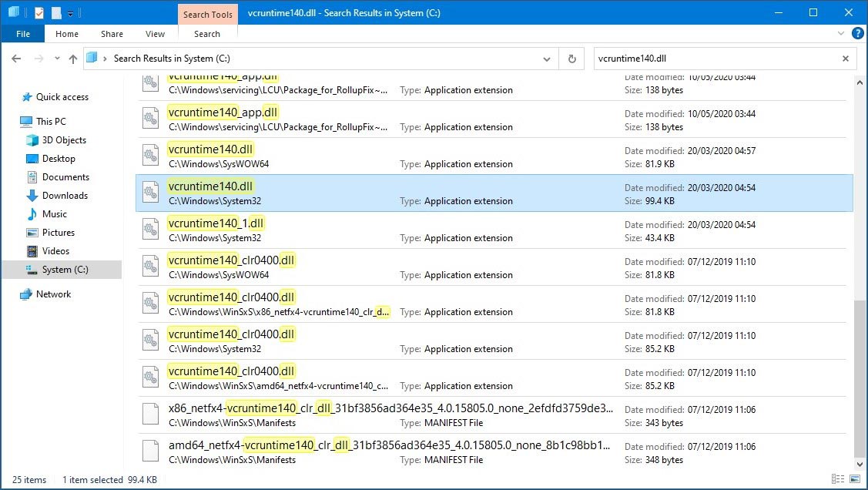
Task: Click the Videos filmstrip icon
Action: pyautogui.click(x=32, y=251)
